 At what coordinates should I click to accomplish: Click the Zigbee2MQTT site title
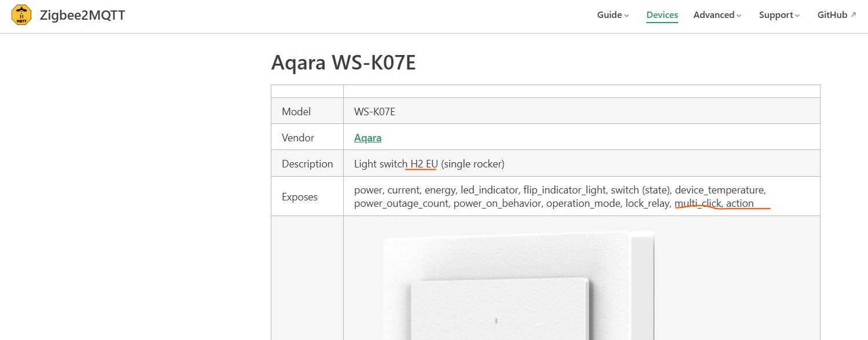tap(82, 15)
